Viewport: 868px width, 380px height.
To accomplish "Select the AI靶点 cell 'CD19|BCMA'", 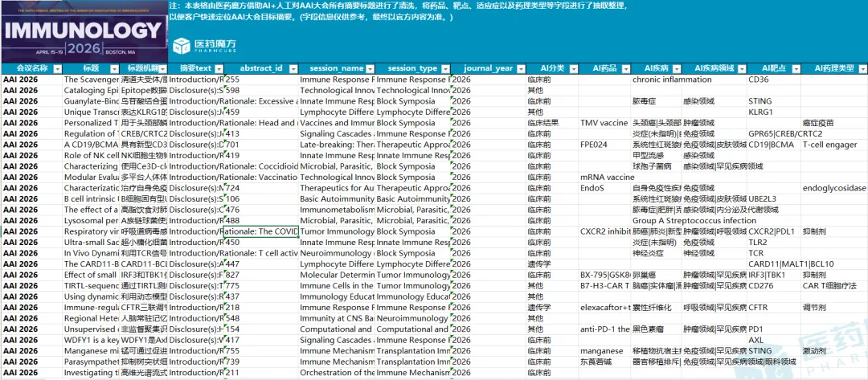I will tap(774, 145).
